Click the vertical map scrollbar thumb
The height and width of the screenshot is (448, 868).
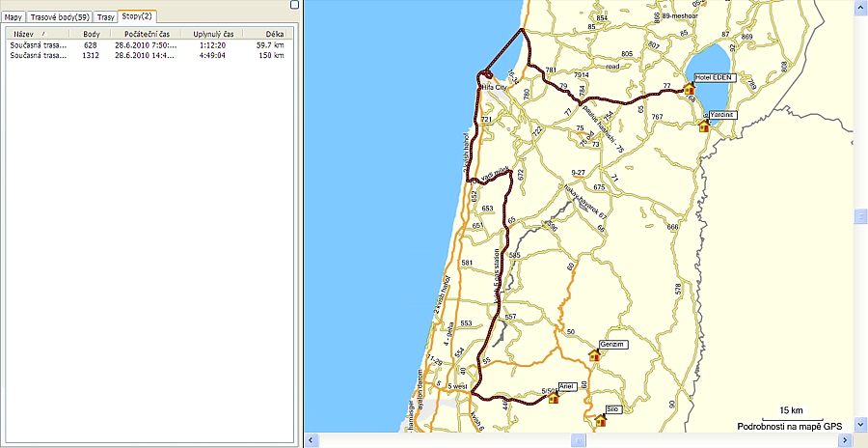pyautogui.click(x=859, y=216)
